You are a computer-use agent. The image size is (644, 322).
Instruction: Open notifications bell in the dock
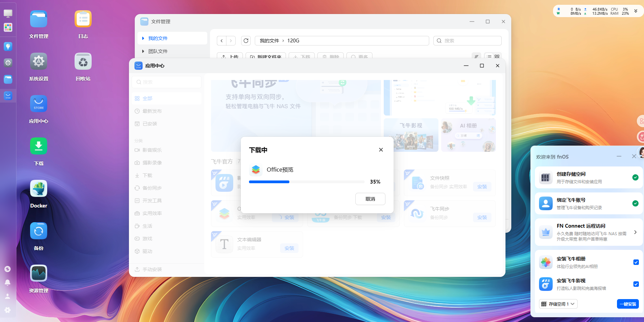point(8,283)
